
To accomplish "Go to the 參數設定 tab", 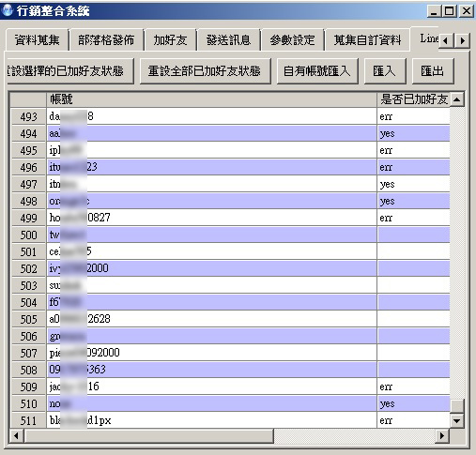I will 292,40.
